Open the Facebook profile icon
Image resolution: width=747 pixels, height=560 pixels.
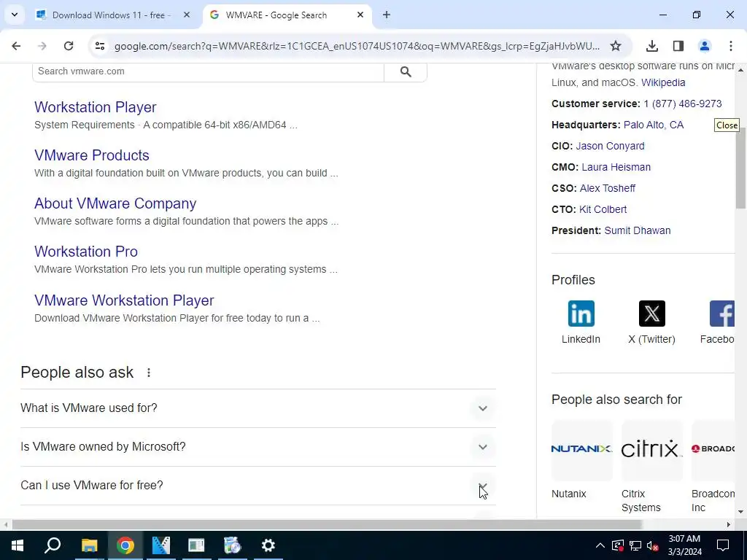click(x=721, y=314)
